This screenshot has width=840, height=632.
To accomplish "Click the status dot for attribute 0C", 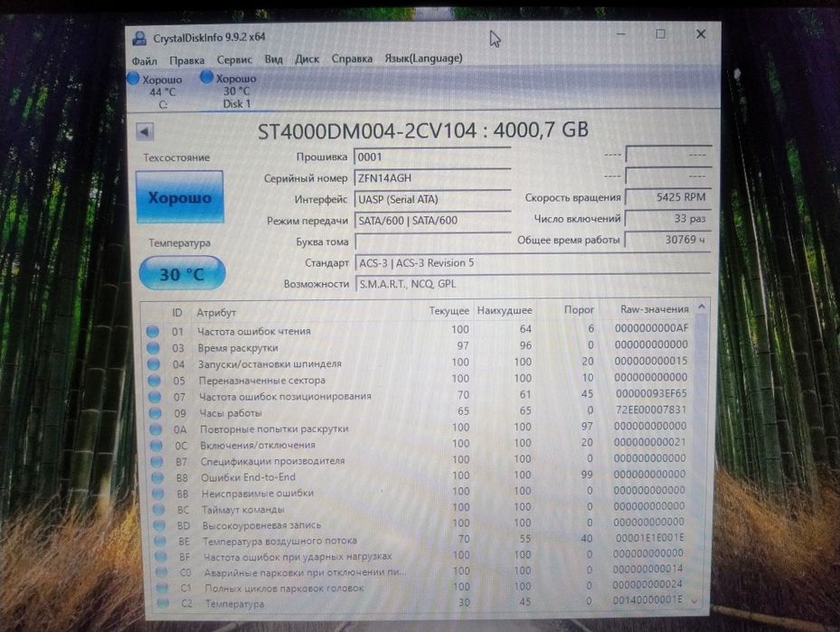I will (156, 446).
